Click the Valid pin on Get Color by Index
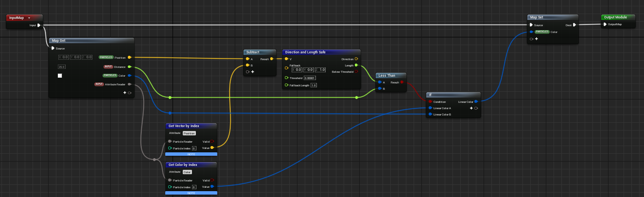This screenshot has height=197, width=644. pyautogui.click(x=212, y=180)
